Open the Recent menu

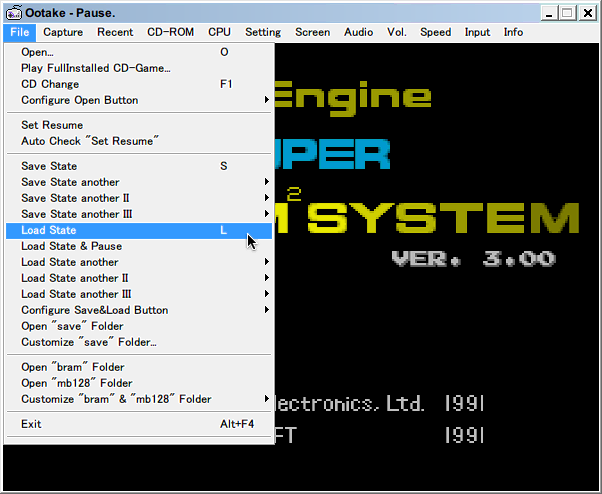pos(115,32)
